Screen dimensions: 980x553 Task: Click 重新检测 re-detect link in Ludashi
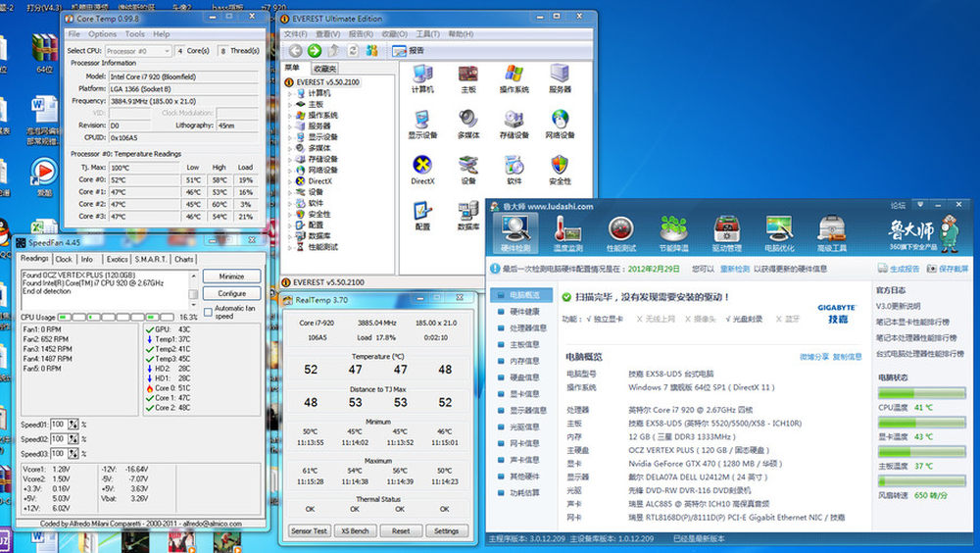coord(734,269)
